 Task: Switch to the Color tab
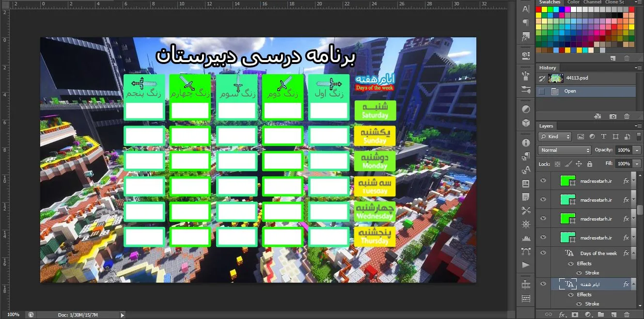pyautogui.click(x=573, y=2)
